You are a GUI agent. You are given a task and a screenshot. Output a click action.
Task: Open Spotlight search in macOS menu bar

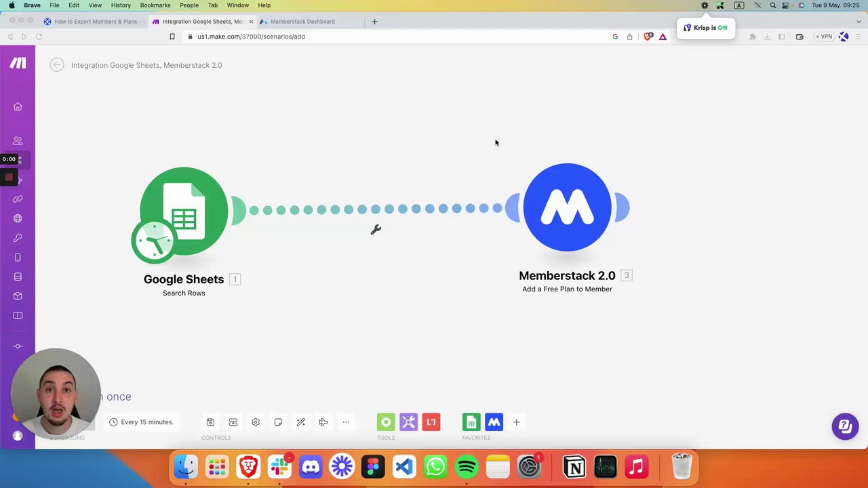pyautogui.click(x=773, y=5)
